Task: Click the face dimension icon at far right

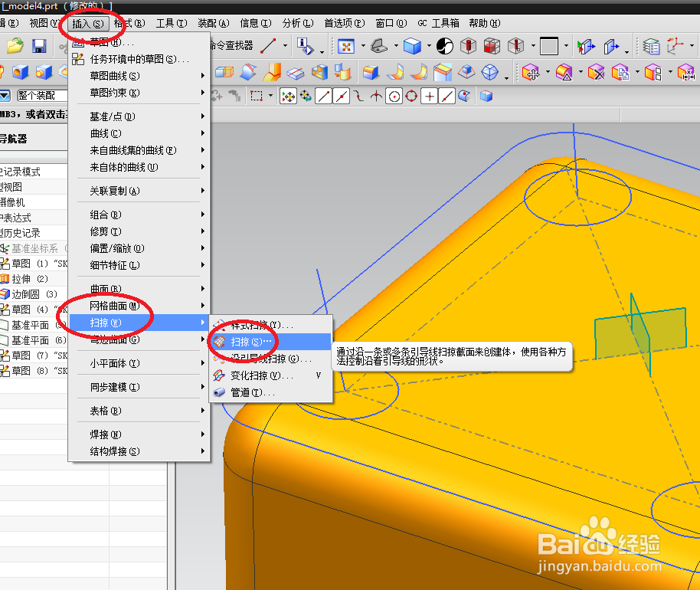Action: [686, 72]
